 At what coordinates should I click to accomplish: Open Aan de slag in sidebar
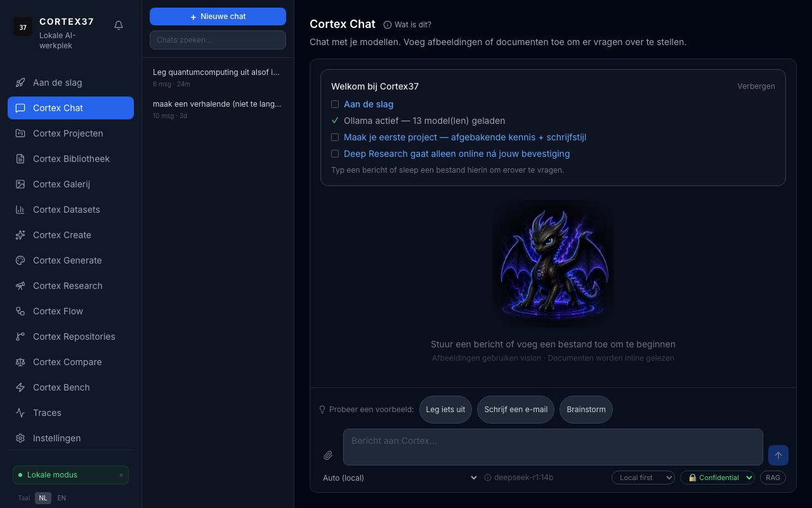(x=70, y=83)
